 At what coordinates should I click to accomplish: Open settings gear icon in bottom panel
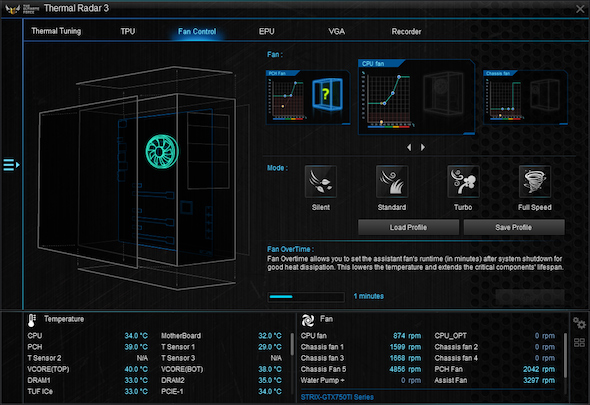pyautogui.click(x=579, y=323)
